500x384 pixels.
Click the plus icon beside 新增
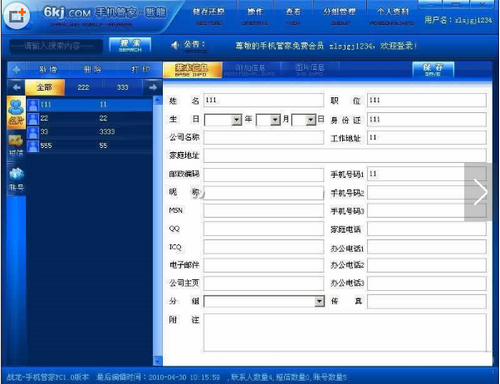16,70
